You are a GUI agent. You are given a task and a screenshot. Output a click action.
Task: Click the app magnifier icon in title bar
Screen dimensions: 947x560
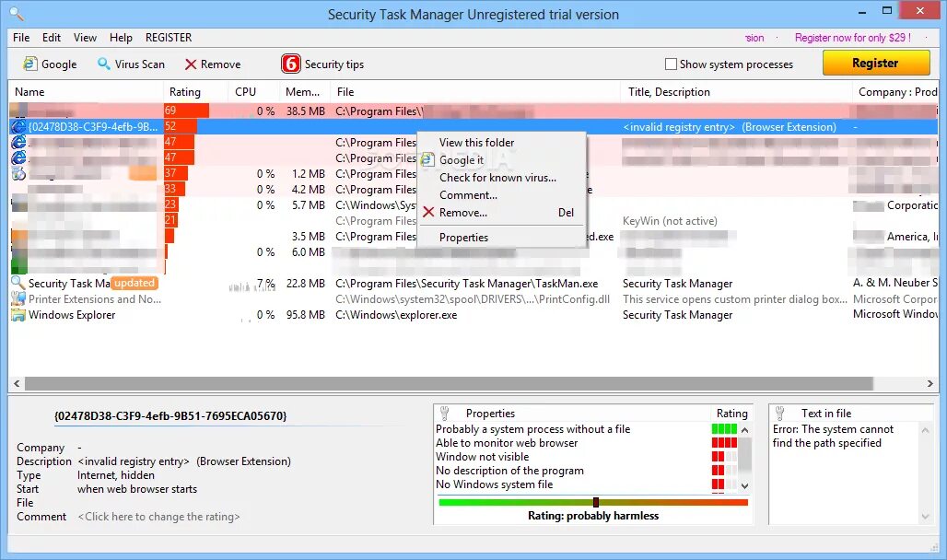click(x=17, y=13)
